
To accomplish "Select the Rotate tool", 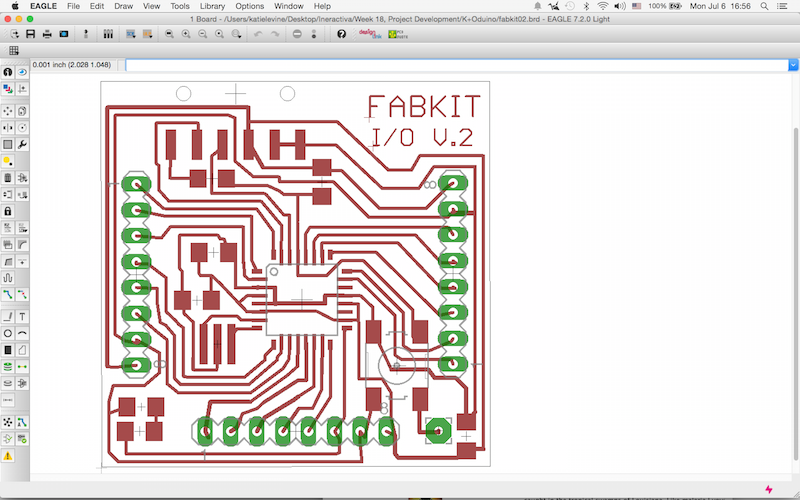I will (x=22, y=128).
